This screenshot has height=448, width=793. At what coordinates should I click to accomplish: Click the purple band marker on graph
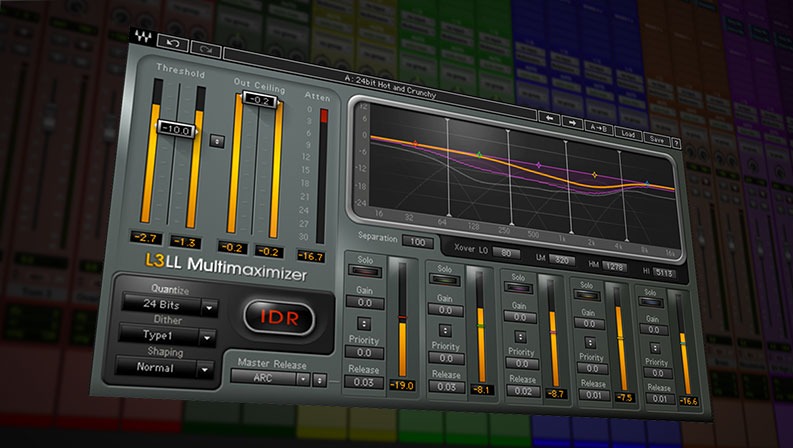pos(539,165)
